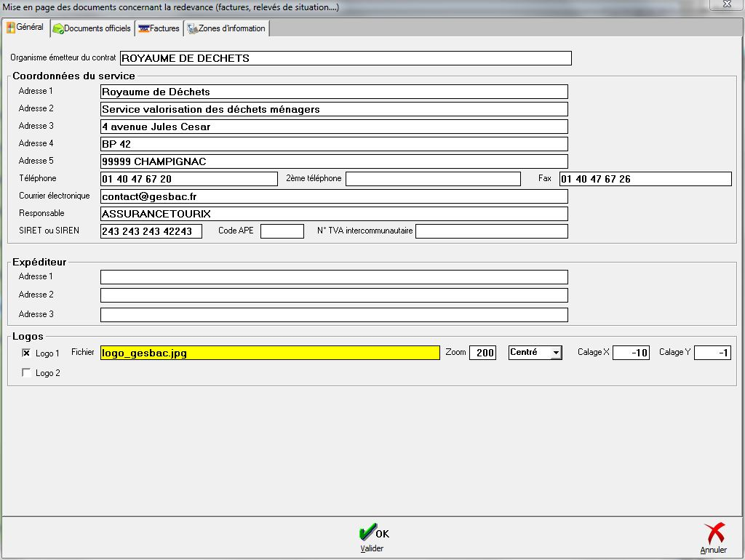The image size is (745, 560).
Task: Uncheck the Logo 1 checkbox
Action: 27,353
